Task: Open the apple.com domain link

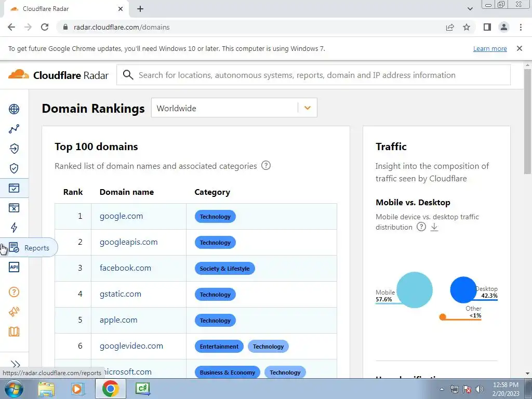Action: tap(118, 320)
